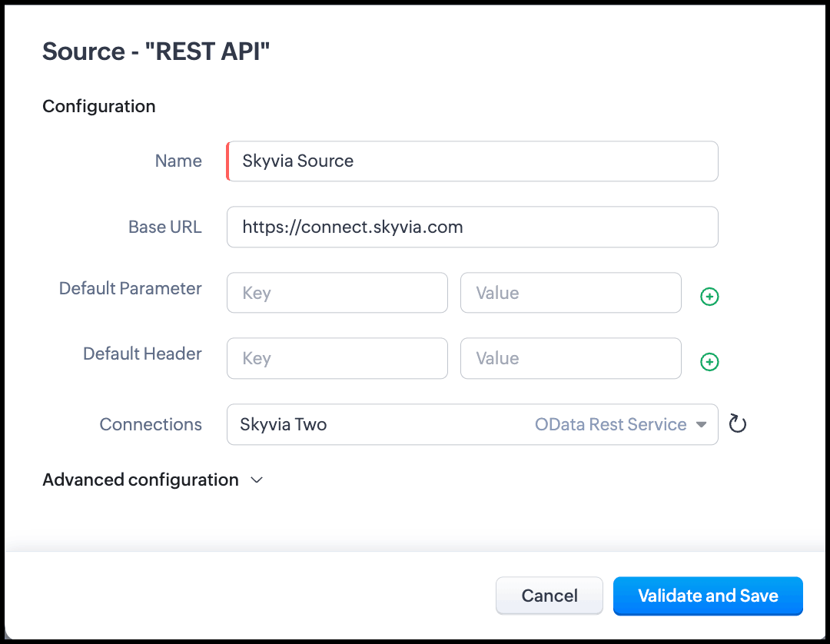Click the Configuration section heading

[99, 106]
